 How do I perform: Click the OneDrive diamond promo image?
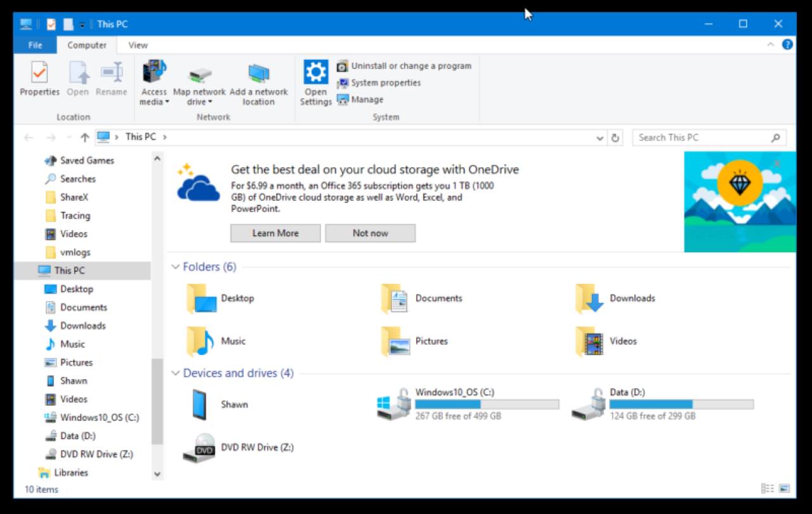click(x=740, y=202)
